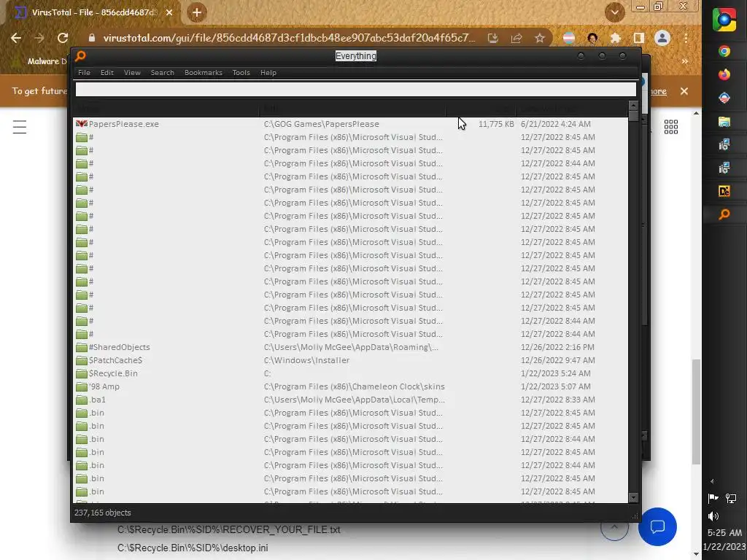Screen dimensions: 747x560
Task: Open the View menu in Everything
Action: [132, 72]
